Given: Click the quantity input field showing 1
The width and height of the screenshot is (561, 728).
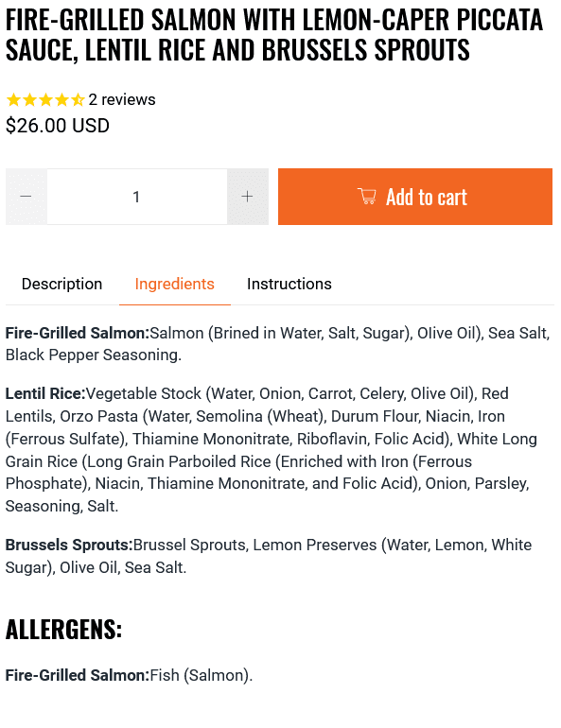Looking at the screenshot, I should 137,197.
